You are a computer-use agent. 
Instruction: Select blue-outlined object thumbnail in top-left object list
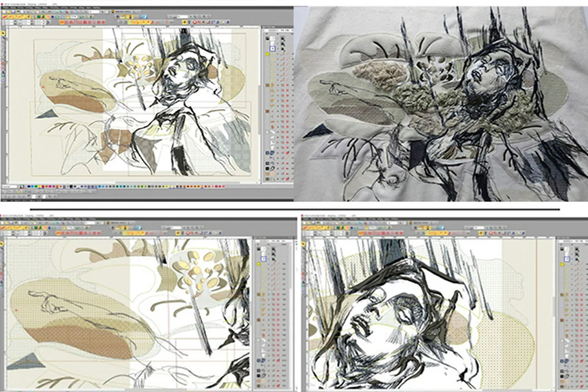(272, 49)
